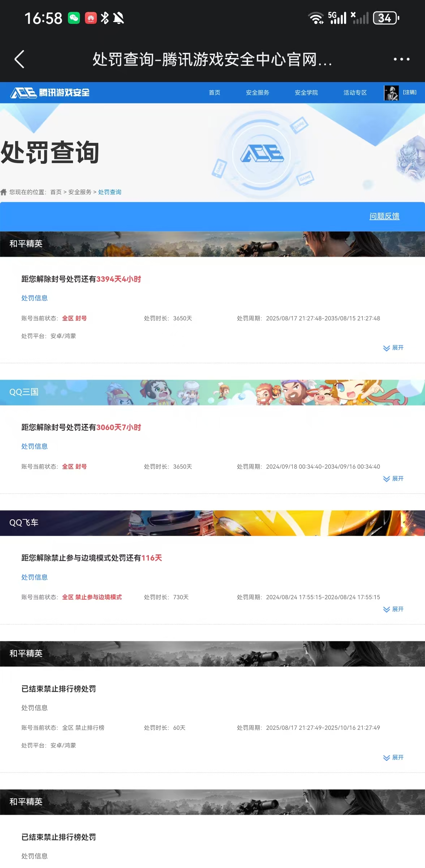Open the 安全服务 nav menu item
The image size is (425, 868).
tap(258, 93)
